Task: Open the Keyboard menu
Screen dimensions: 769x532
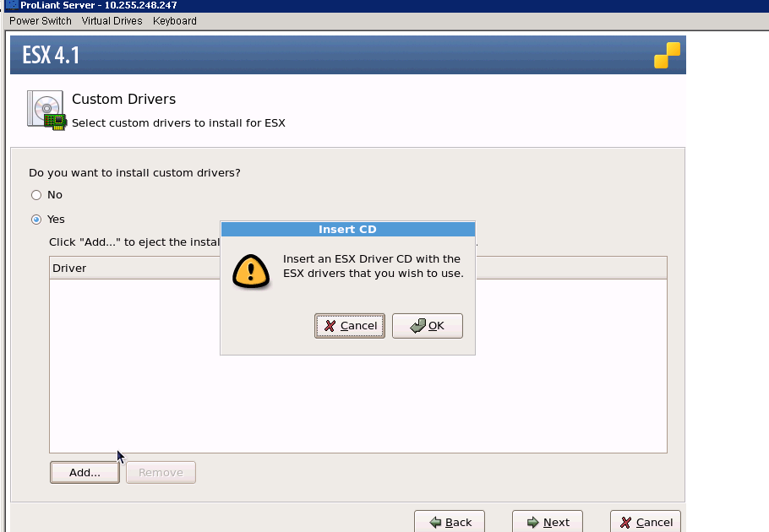Action: 175,21
